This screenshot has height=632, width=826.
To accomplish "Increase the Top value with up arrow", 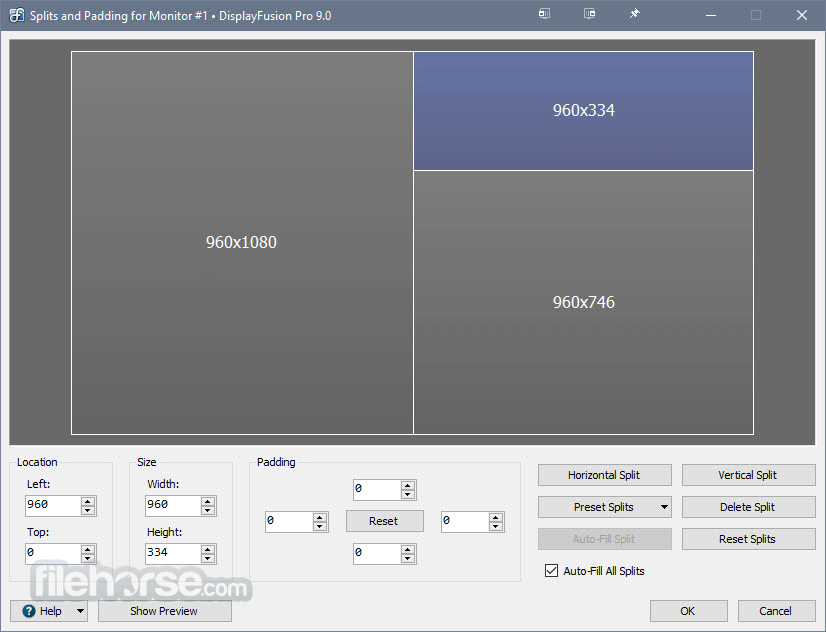I will (88, 549).
